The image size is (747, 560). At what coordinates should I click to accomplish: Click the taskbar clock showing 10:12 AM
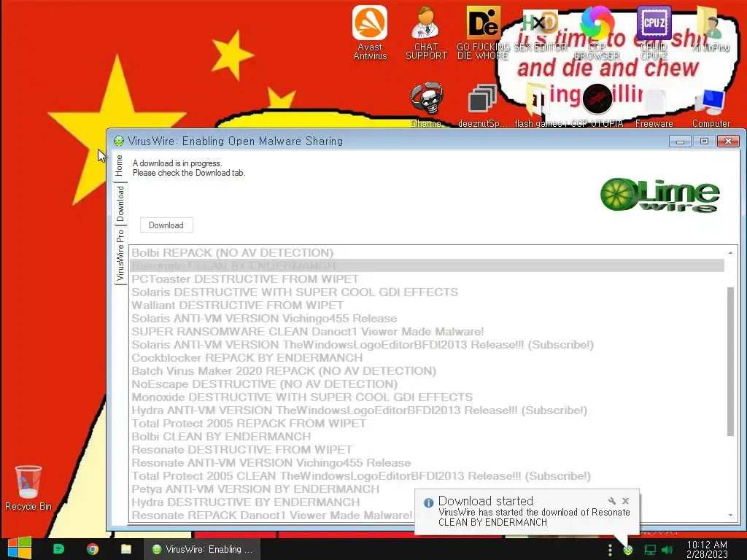(707, 549)
